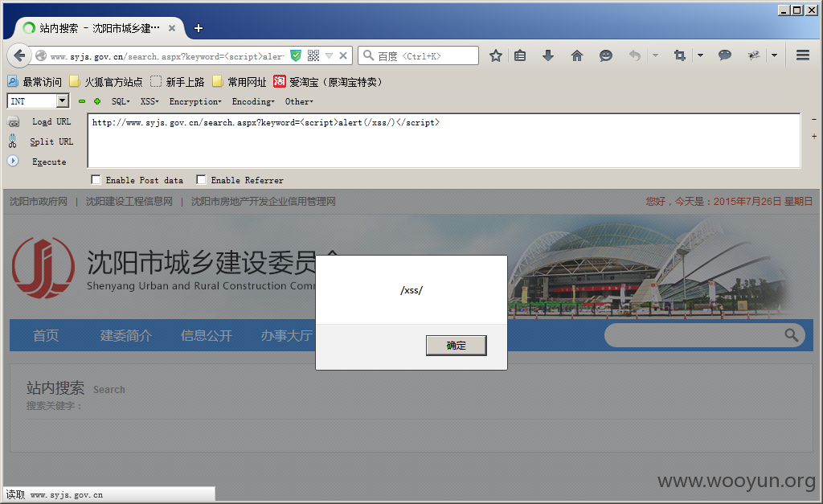This screenshot has width=823, height=504.
Task: Click the bug extension icon in toolbar
Action: [754, 55]
